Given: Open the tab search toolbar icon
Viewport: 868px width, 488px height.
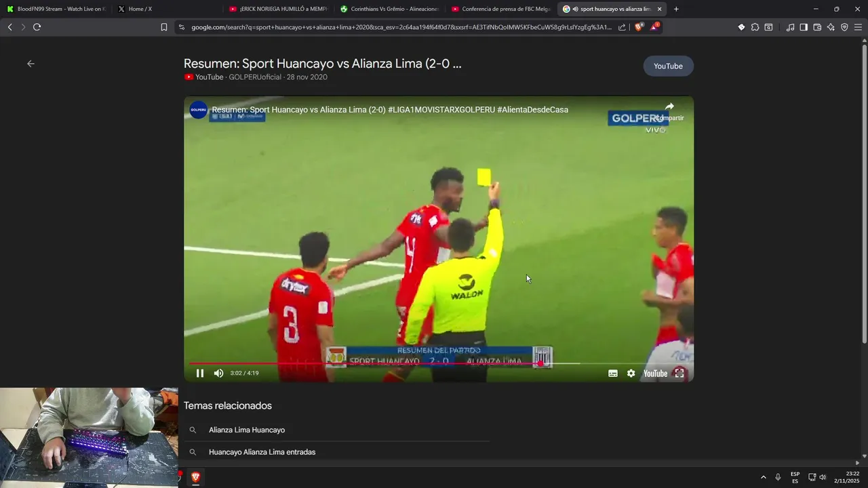Looking at the screenshot, I should (768, 27).
